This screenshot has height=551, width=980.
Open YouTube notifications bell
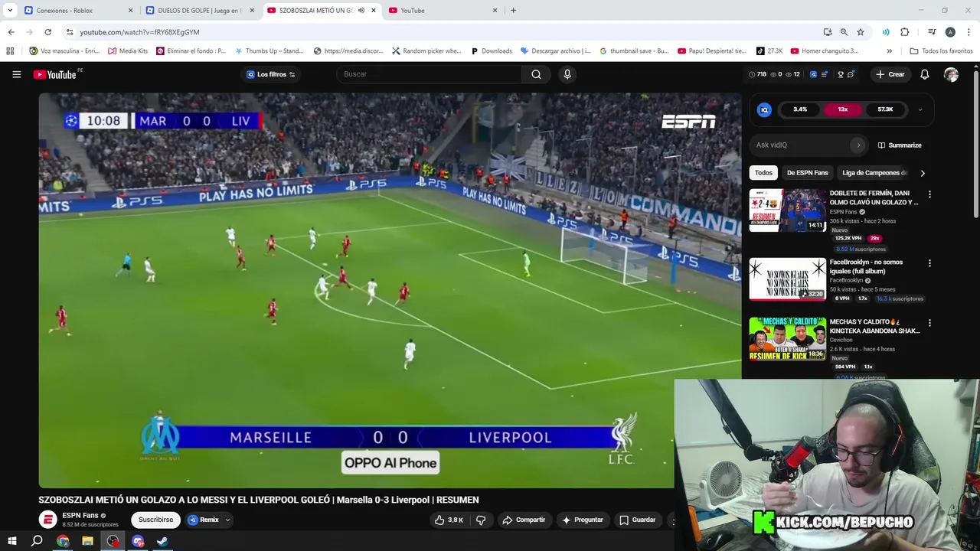coord(924,74)
